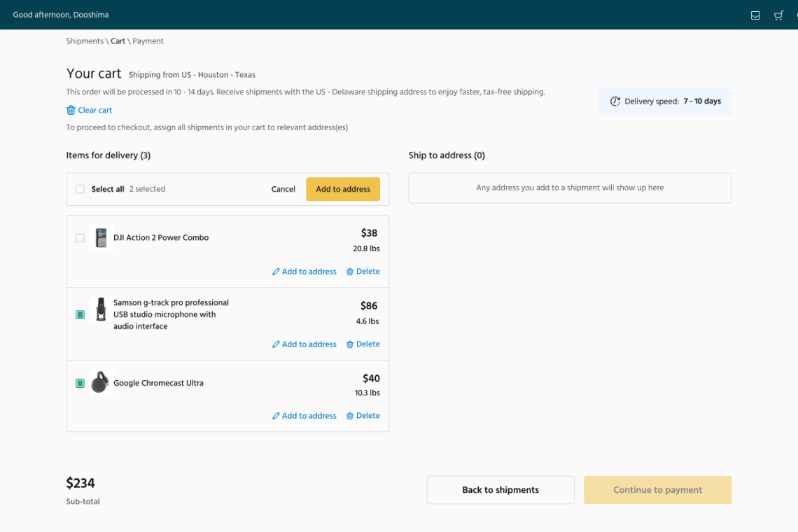This screenshot has width=798, height=532.
Task: Uncheck the Samson g-track pro microphone checkbox
Action: click(80, 314)
